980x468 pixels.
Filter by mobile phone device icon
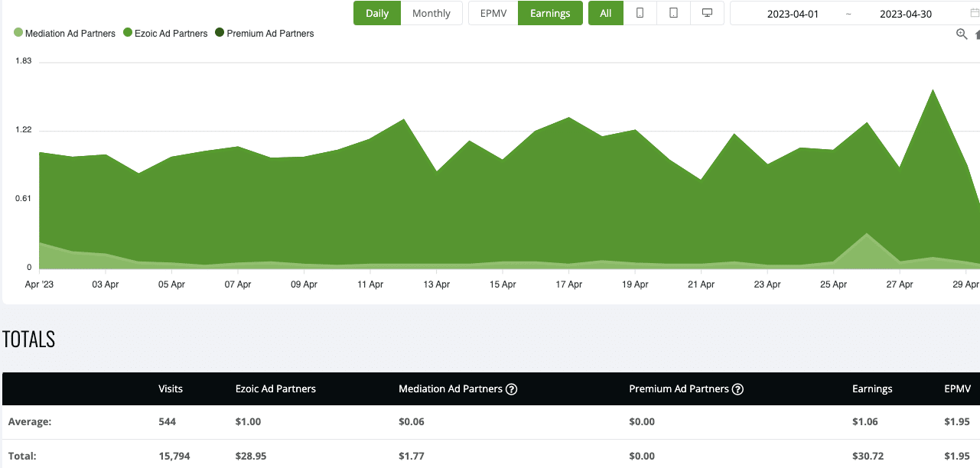(x=640, y=13)
